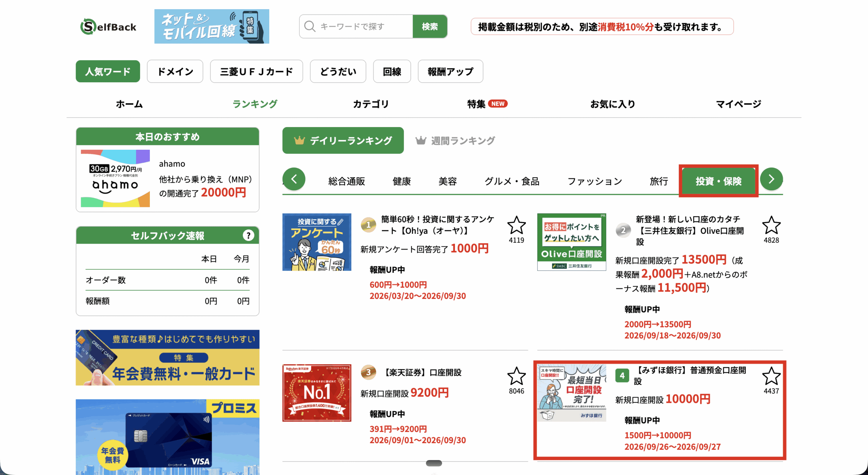The height and width of the screenshot is (475, 868).
Task: Favorite the Olive口座開設 offer star
Action: coord(771,225)
